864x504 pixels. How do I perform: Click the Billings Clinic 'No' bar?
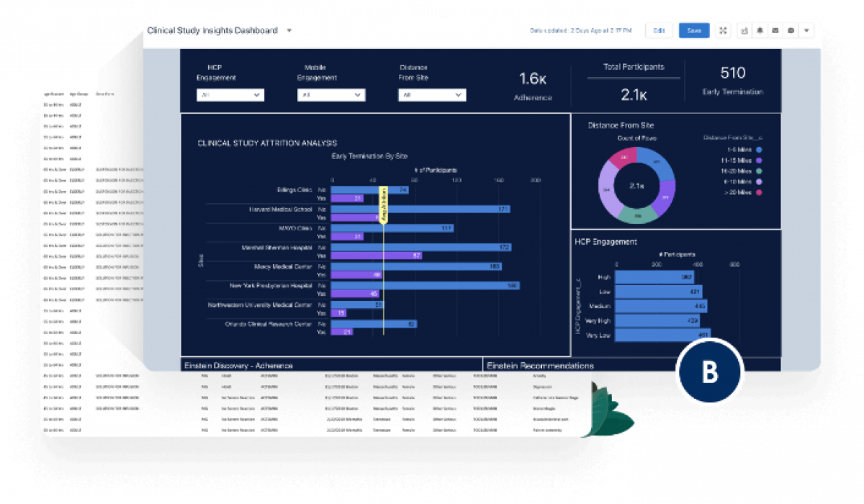point(370,190)
